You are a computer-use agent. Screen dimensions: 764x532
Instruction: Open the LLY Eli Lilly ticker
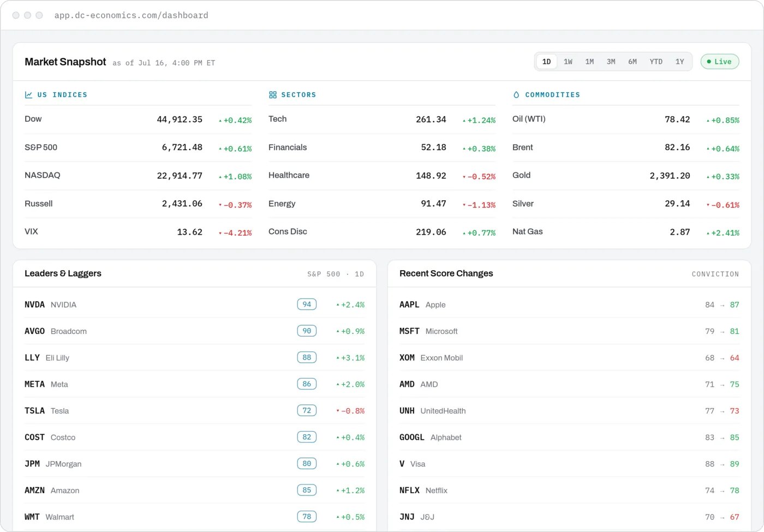(x=47, y=358)
